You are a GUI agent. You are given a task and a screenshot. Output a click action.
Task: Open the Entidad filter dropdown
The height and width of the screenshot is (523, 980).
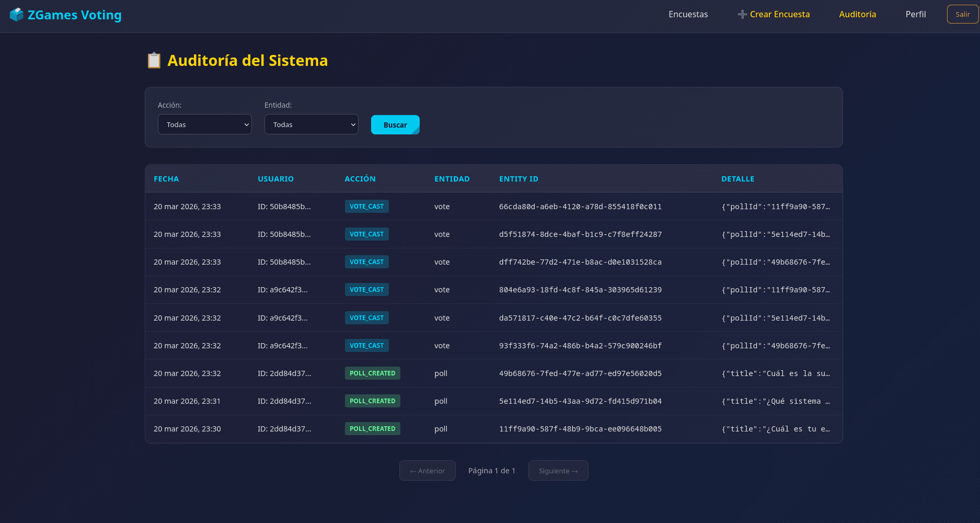[x=312, y=124]
